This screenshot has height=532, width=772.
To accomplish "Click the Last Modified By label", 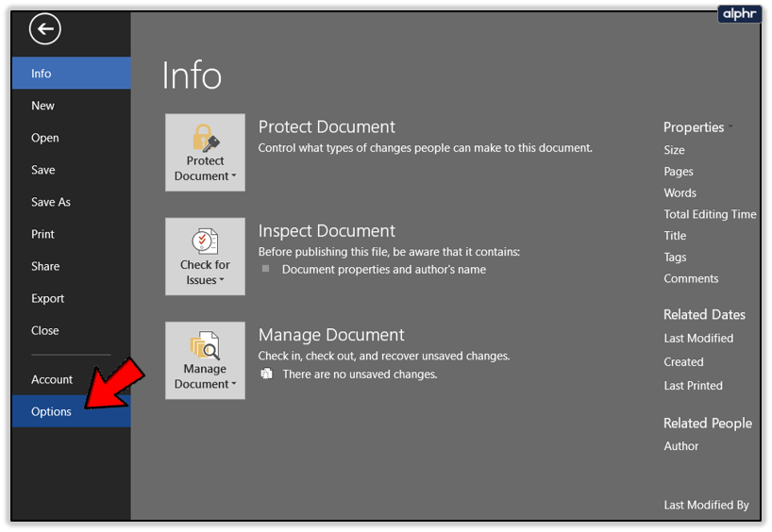I will pos(706,505).
